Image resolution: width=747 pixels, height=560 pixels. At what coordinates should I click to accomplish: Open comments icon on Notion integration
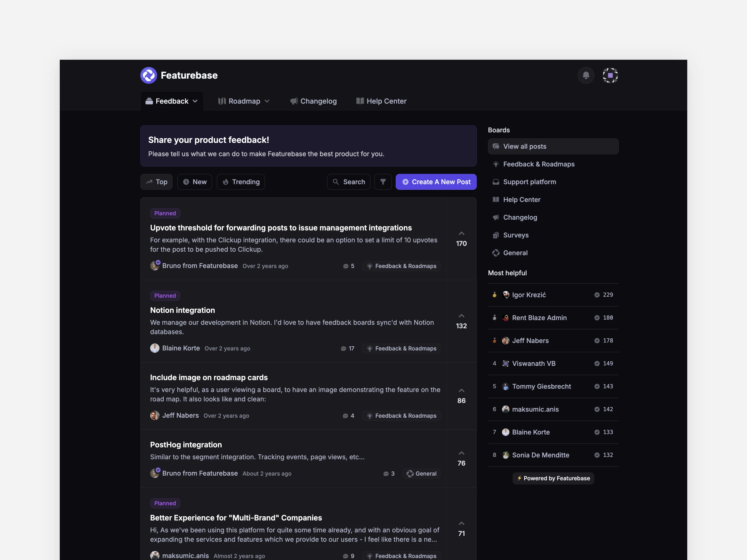(343, 349)
